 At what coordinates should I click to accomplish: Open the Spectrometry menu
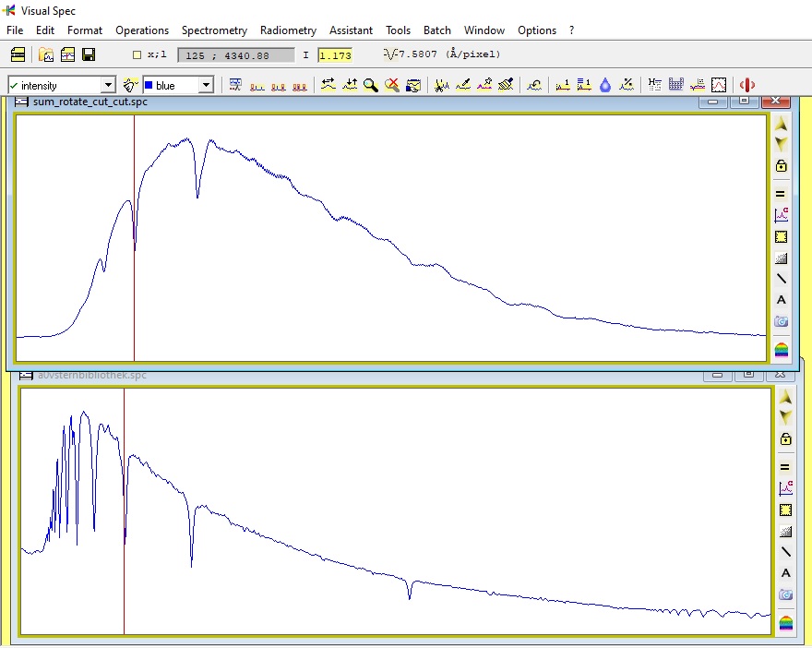click(x=214, y=30)
